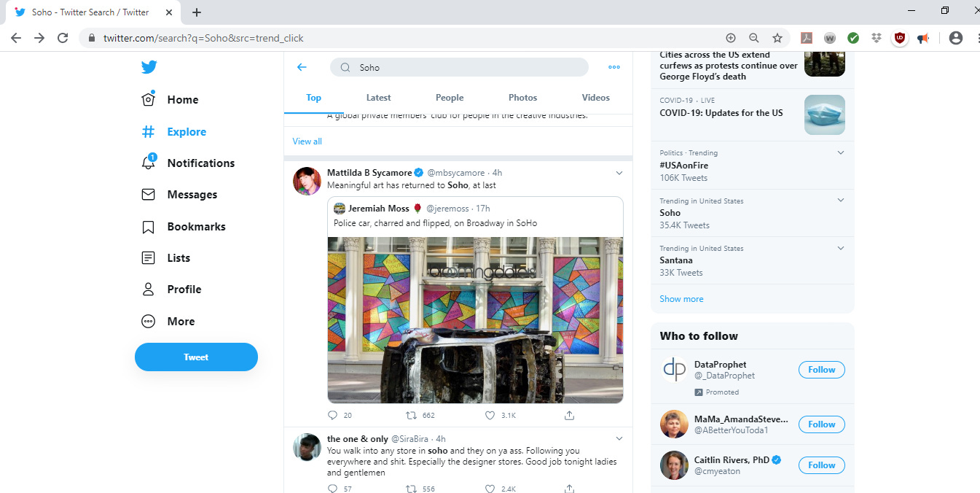Viewport: 980px width, 493px height.
Task: Open Notifications with bell icon
Action: tap(187, 163)
